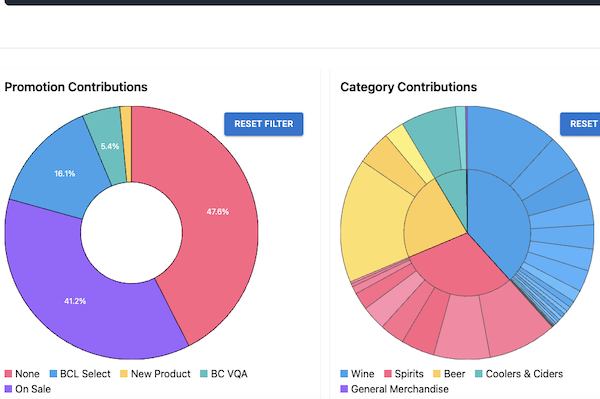The image size is (600, 399).
Task: Click the Promotion Contributions heading
Action: click(x=76, y=87)
